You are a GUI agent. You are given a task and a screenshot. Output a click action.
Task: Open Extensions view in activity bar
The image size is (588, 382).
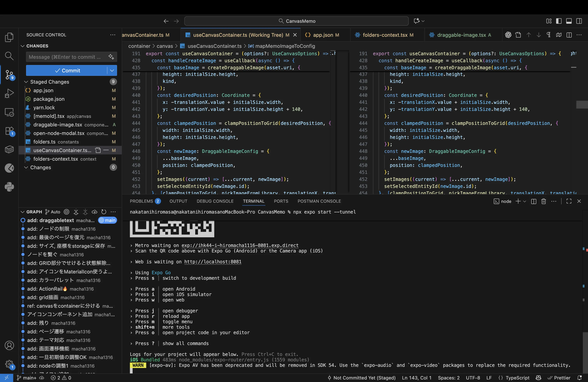tap(9, 131)
